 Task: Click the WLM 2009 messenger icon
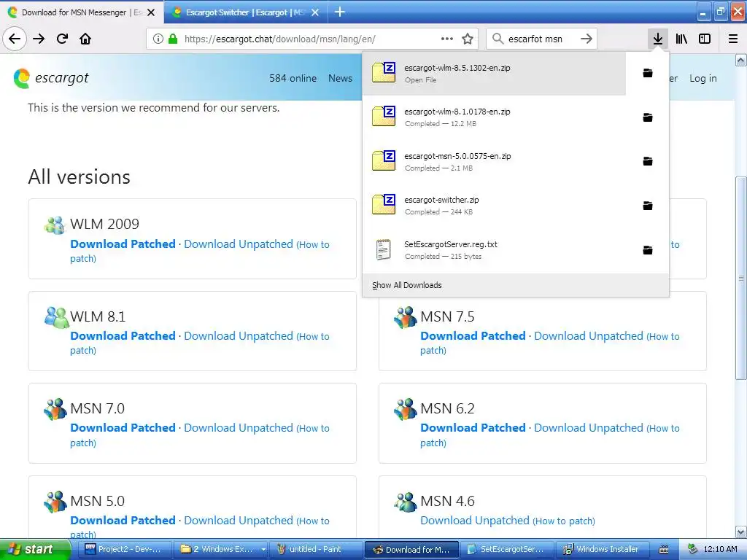click(55, 225)
